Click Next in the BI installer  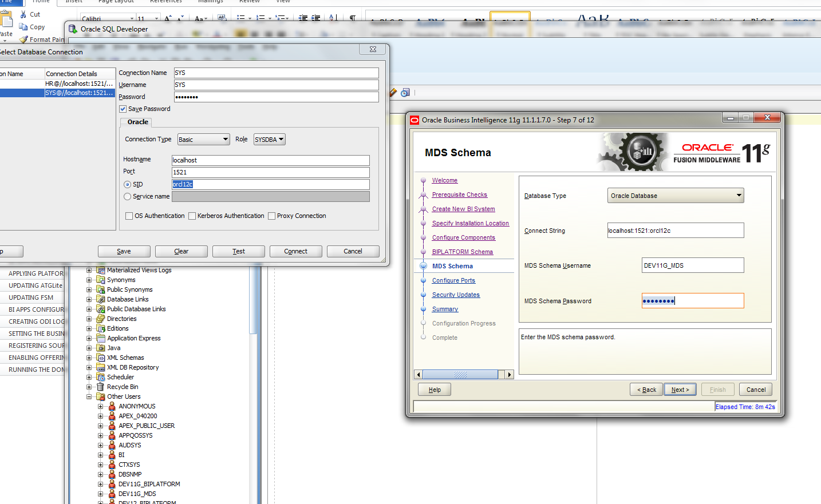pos(680,390)
